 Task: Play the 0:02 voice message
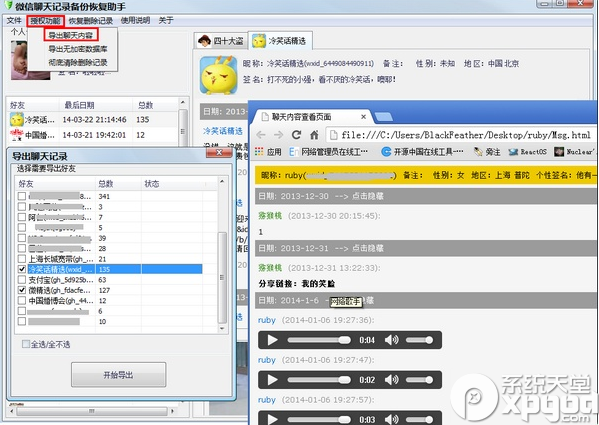click(272, 380)
